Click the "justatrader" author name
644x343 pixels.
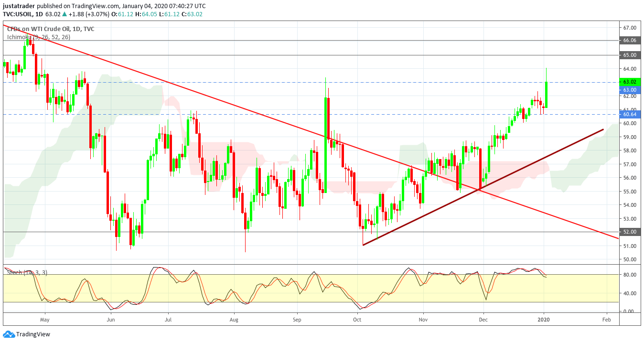[x=19, y=6]
